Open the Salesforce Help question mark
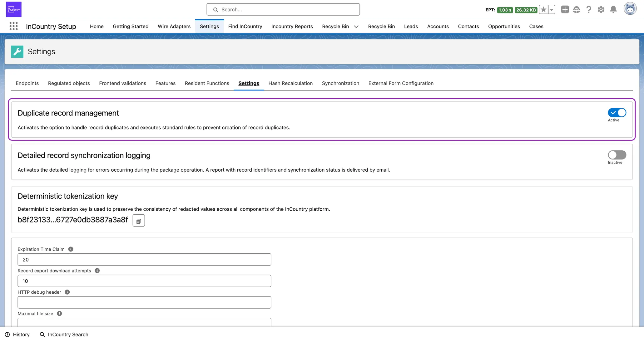Viewport: 644px width, 342px height. click(589, 10)
